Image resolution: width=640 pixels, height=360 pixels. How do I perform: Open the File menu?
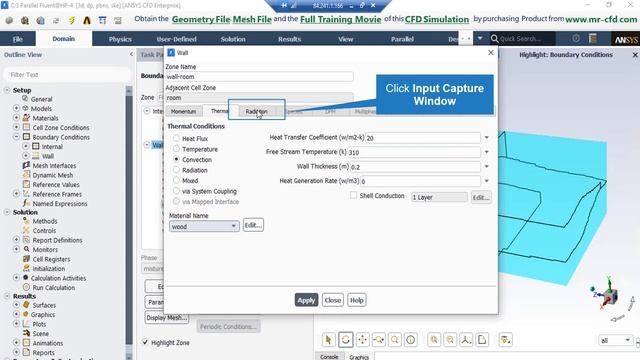click(x=18, y=39)
